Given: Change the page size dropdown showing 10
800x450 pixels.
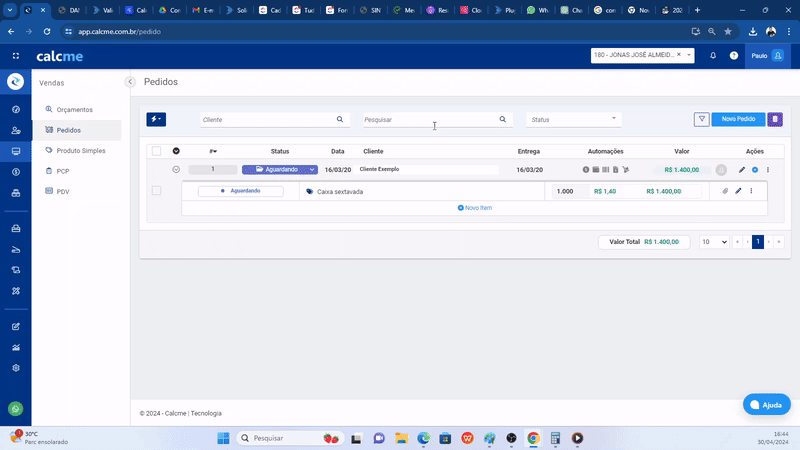Looking at the screenshot, I should click(x=714, y=242).
